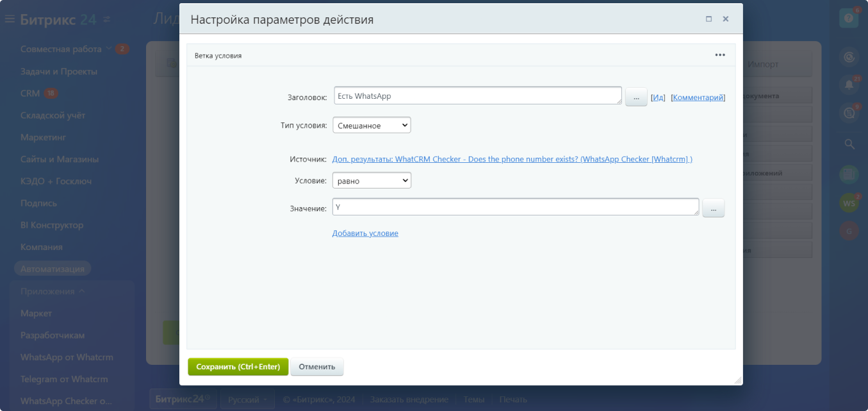Click the Отменить button
Screen dimensions: 868x411
tap(317, 367)
